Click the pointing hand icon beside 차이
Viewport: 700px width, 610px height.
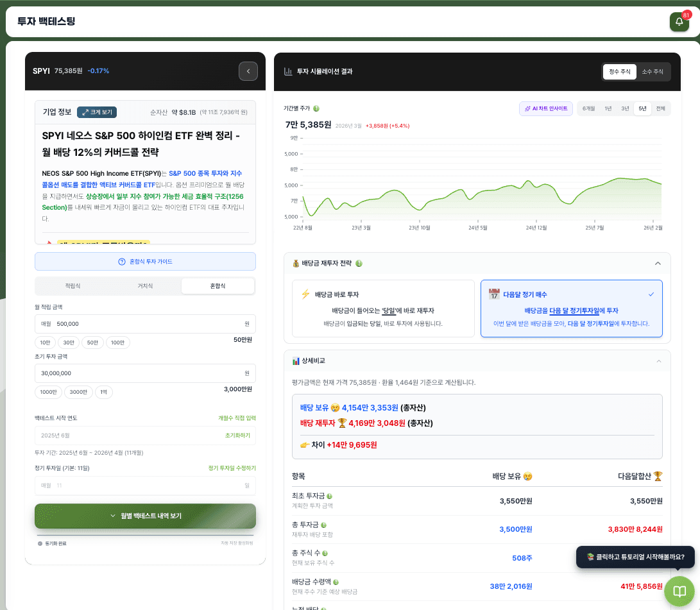click(x=305, y=445)
